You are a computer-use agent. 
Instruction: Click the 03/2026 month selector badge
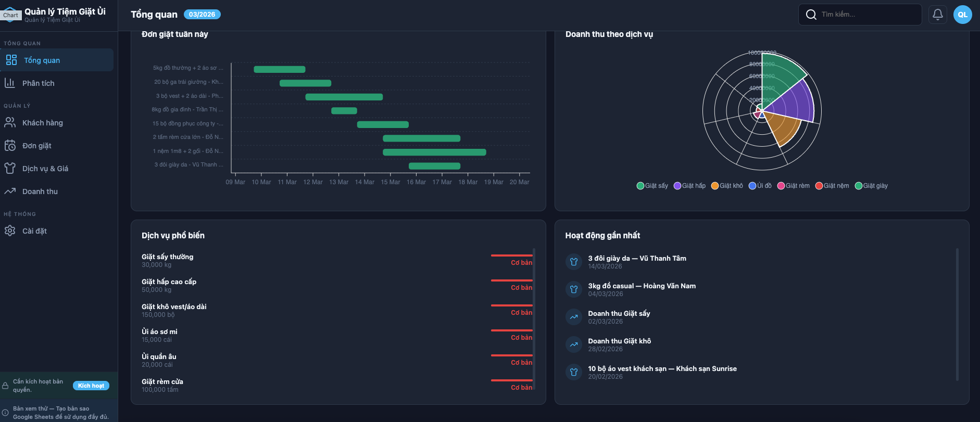tap(202, 15)
